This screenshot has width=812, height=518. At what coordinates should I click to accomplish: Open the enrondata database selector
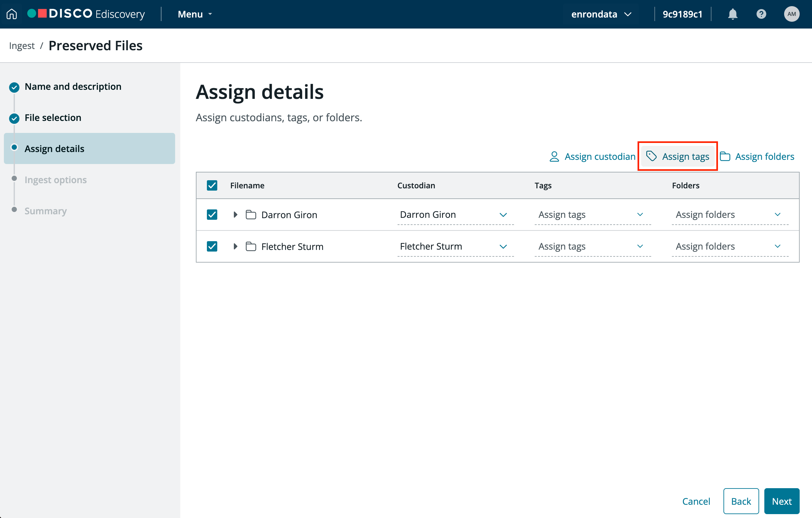(x=601, y=14)
